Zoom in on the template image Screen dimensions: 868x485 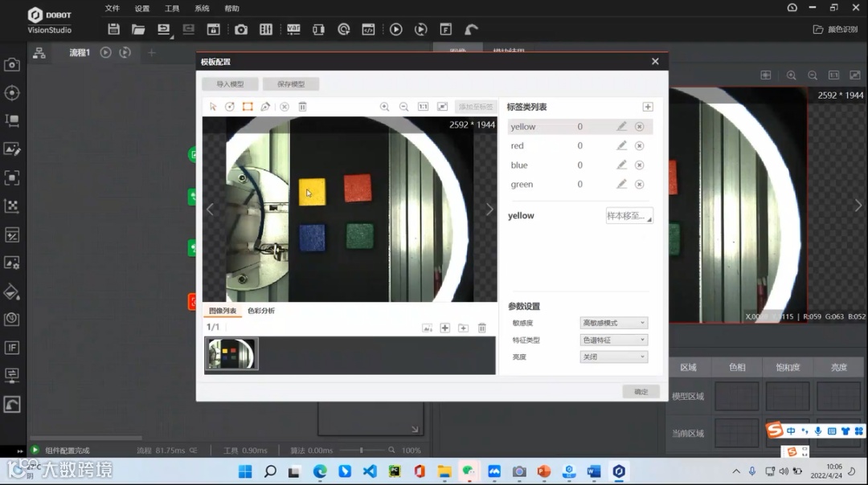coord(384,107)
